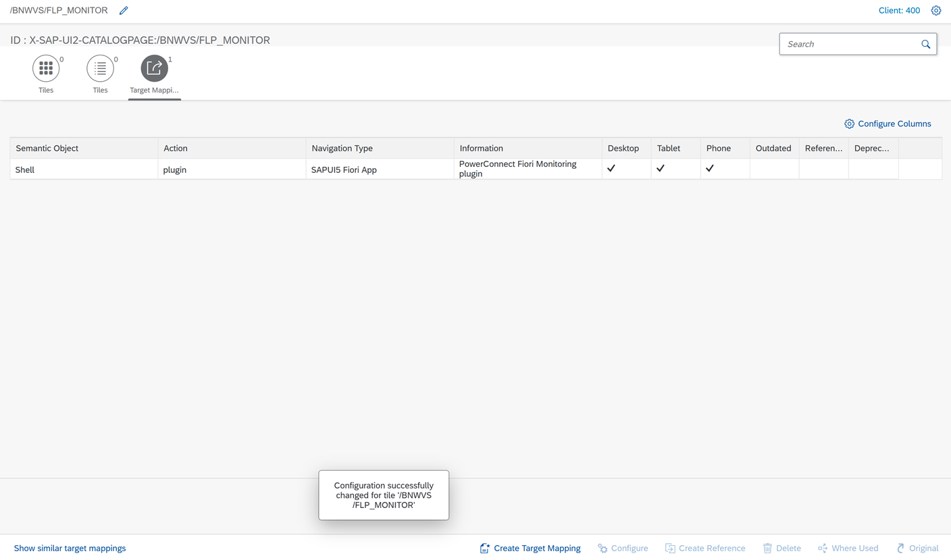
Task: Select the list view Tiles icon
Action: pos(100,68)
